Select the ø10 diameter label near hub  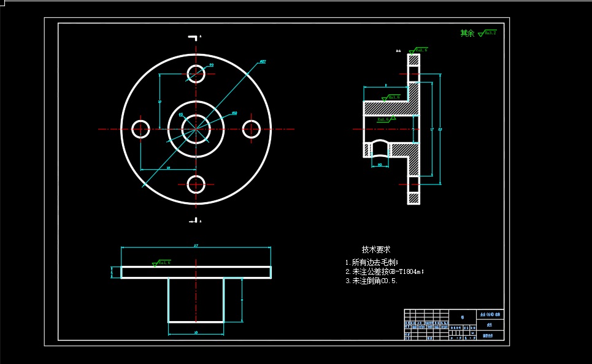click(234, 113)
